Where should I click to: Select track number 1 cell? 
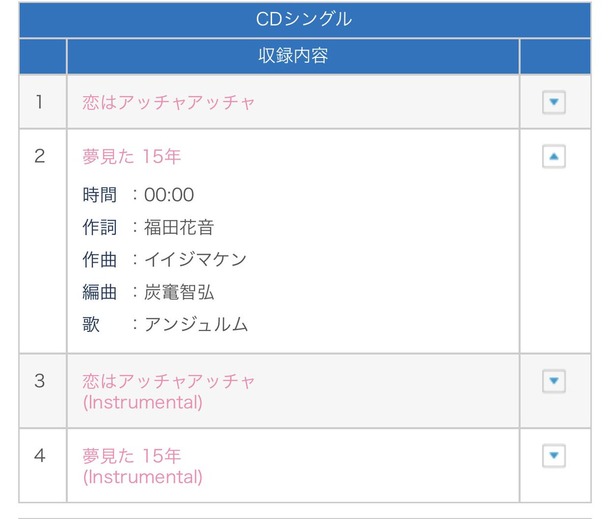coord(40,102)
